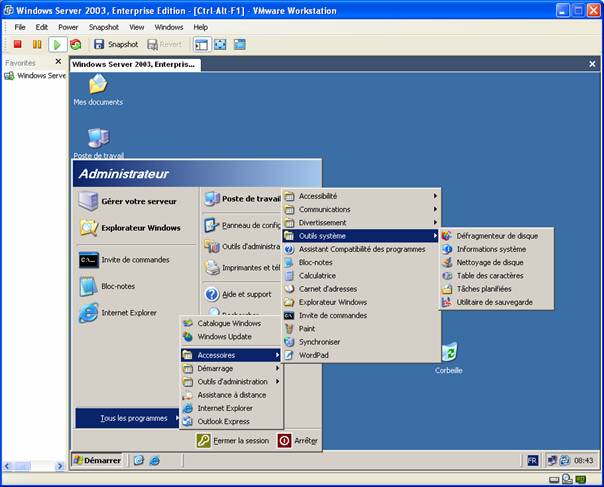Open Outils d'administration in right column

point(242,246)
